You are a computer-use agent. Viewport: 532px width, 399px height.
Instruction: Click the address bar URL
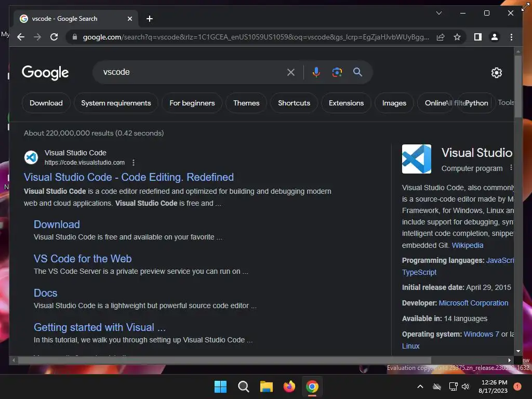click(x=256, y=37)
